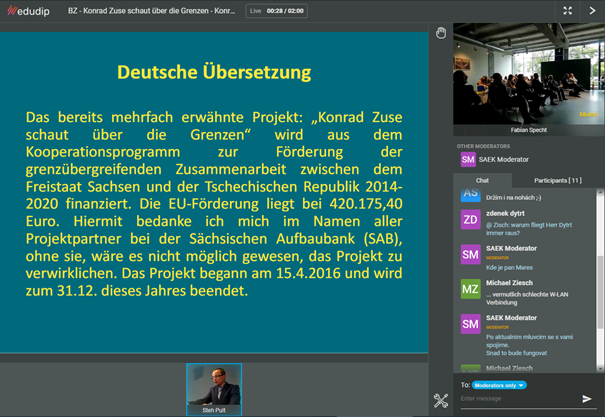
Task: Click SM avatar beside Kde je pan Mares
Action: click(x=470, y=254)
